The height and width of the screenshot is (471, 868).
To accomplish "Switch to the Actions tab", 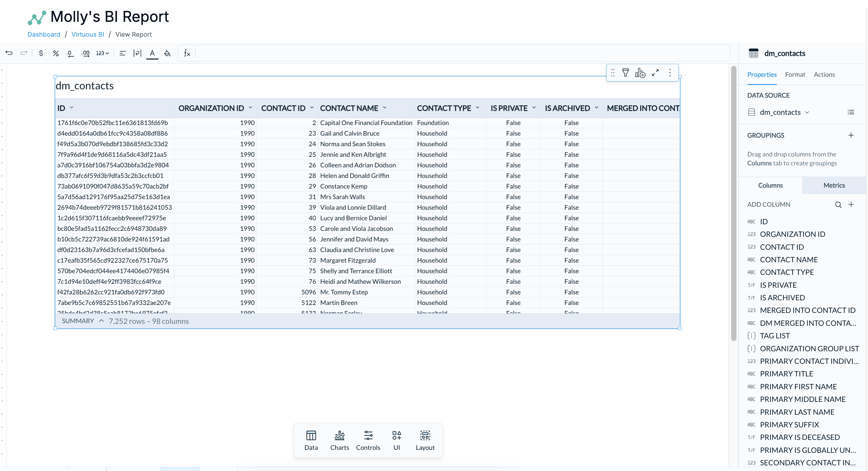I will pos(824,74).
